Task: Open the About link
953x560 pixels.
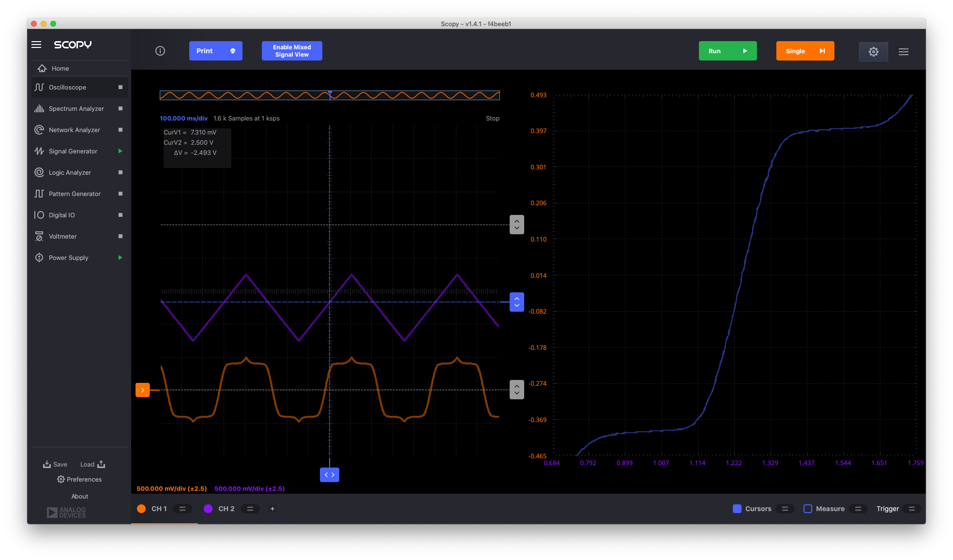Action: pyautogui.click(x=80, y=496)
